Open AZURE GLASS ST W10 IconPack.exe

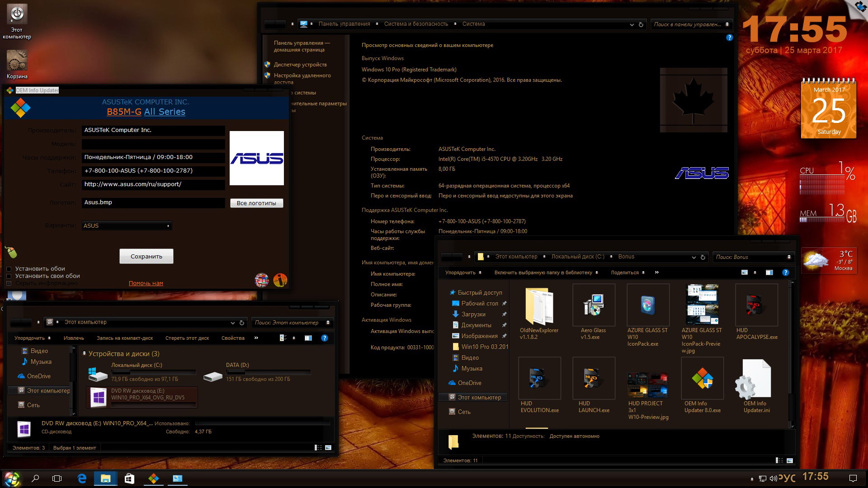[648, 315]
